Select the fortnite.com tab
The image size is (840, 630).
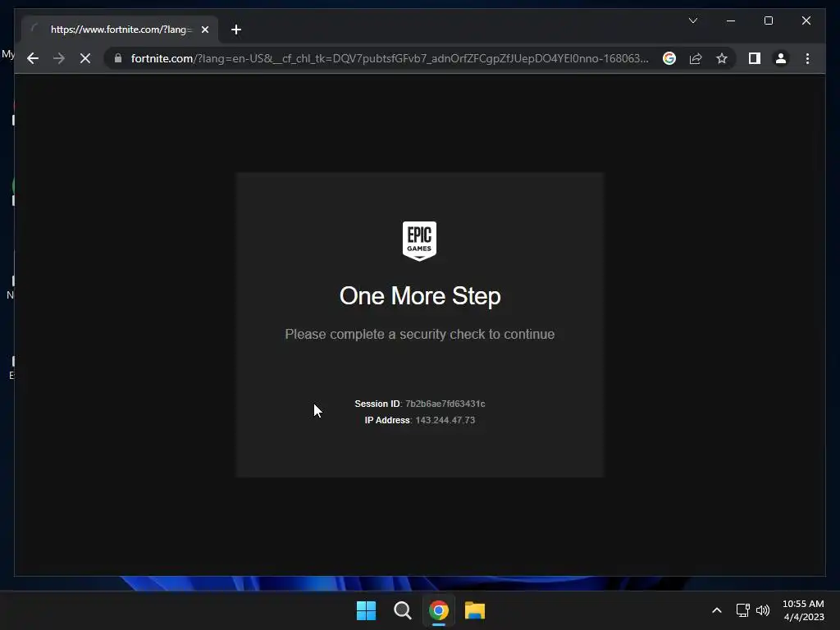tap(120, 30)
